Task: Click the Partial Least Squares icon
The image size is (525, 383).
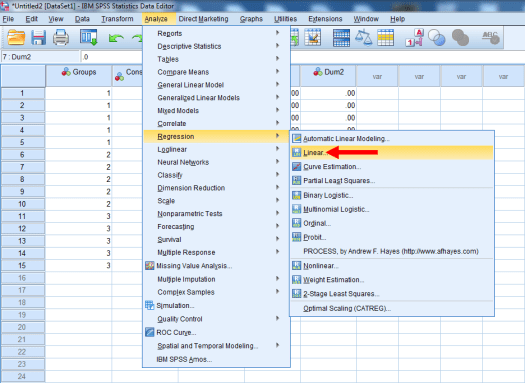Action: point(296,180)
